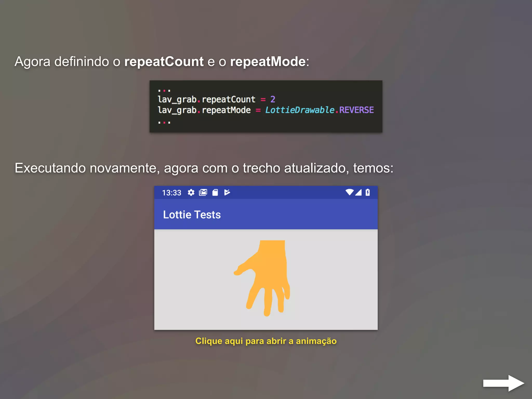
Task: Click the bold word 'repeatCount' in heading
Action: [164, 62]
